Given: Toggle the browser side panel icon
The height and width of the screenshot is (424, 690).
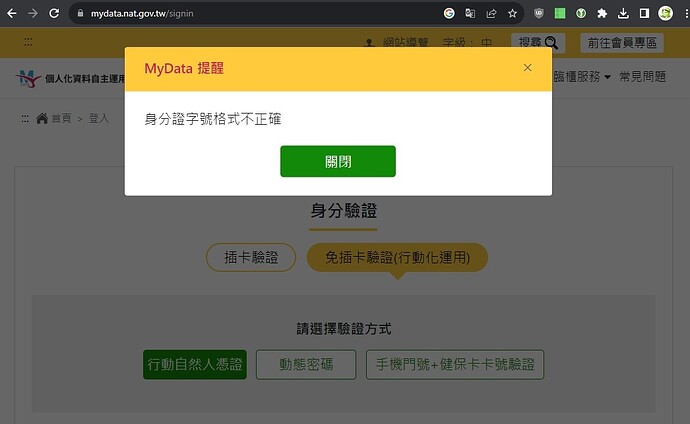Looking at the screenshot, I should click(644, 14).
